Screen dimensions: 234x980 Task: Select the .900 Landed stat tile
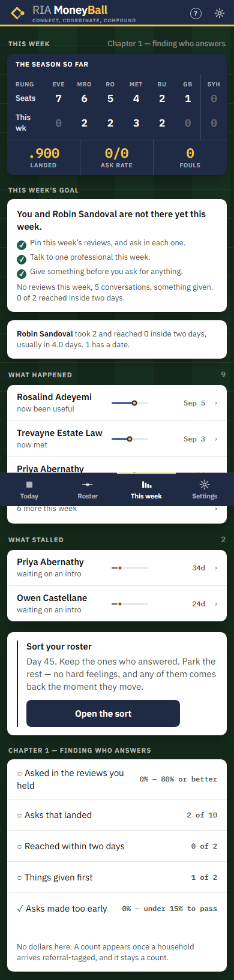click(44, 158)
